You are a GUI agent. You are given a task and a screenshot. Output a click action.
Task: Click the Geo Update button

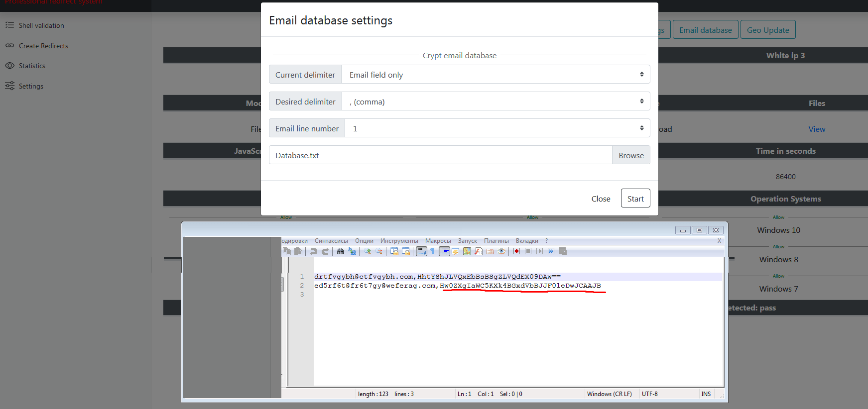768,29
